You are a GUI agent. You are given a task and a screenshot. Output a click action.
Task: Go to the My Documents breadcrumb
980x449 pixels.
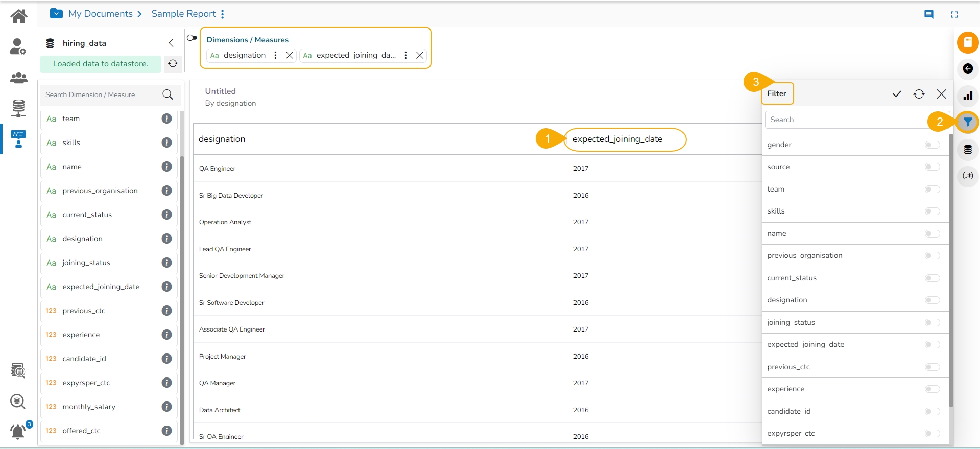[x=100, y=14]
